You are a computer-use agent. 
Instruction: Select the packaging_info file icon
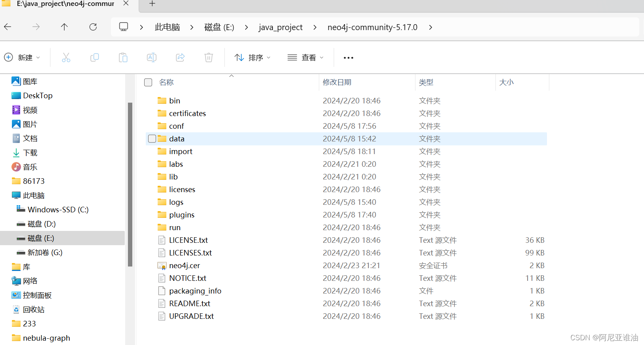tap(162, 291)
